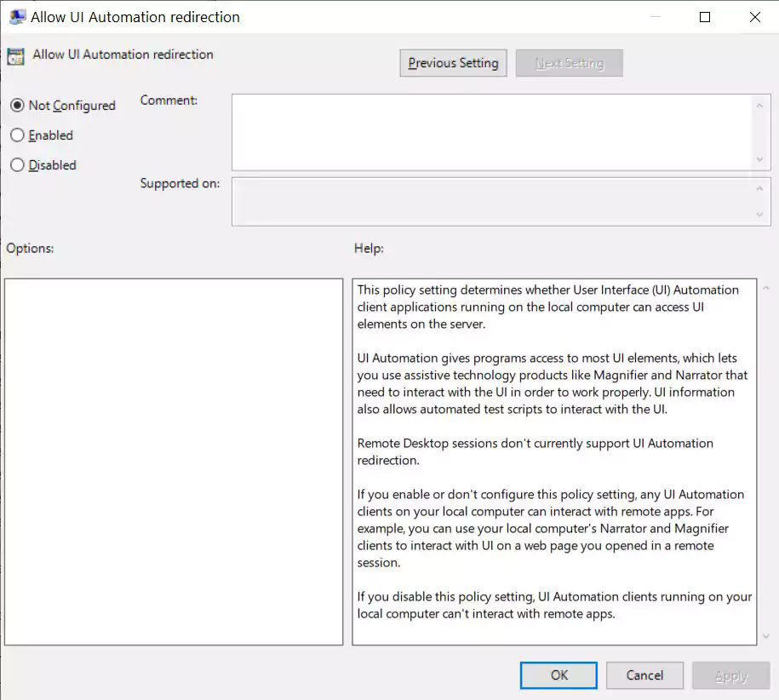Click the empty Options pane
Viewport: 779px width, 700px height.
click(174, 462)
